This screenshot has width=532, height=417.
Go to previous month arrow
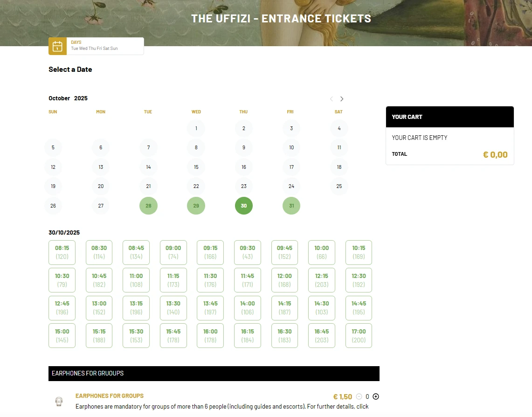(332, 99)
